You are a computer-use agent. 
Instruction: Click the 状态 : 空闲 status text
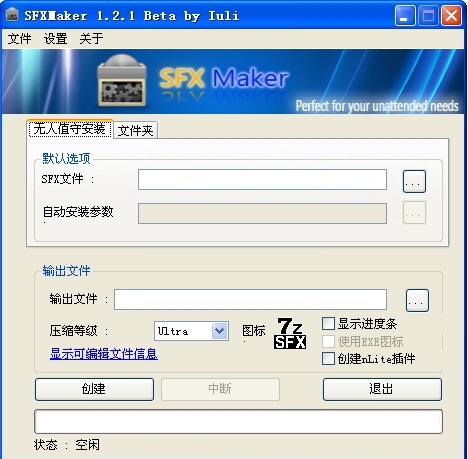pos(66,445)
